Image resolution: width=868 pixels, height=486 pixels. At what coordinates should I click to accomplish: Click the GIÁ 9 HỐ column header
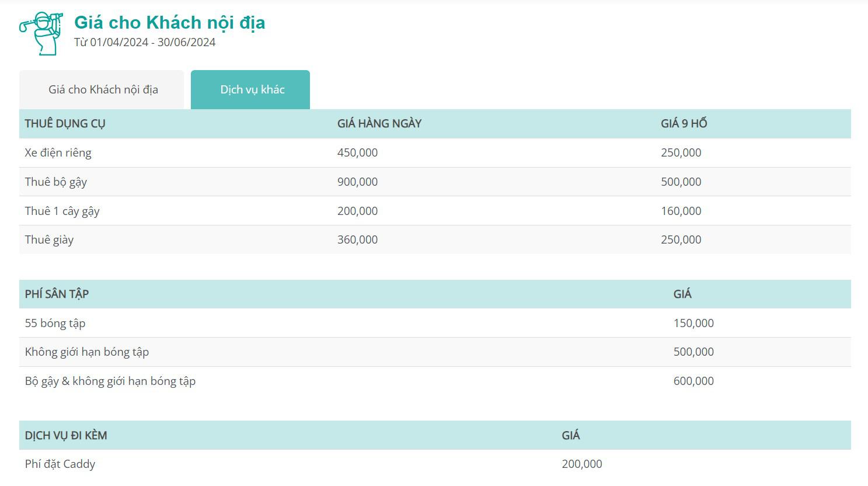tap(684, 123)
